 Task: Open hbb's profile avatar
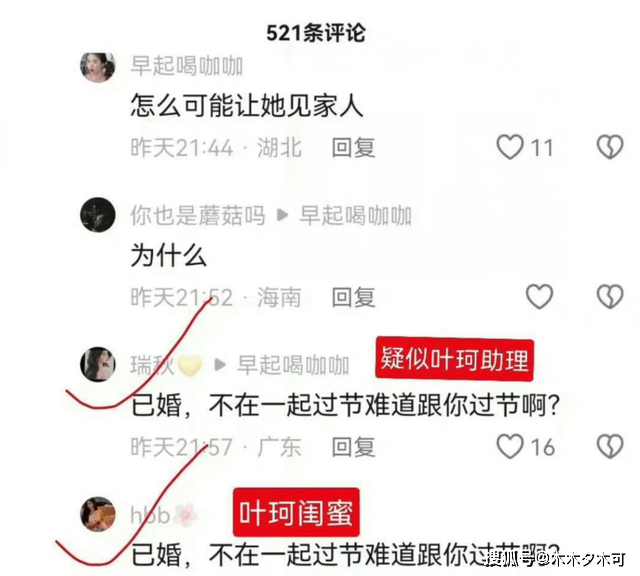point(98,514)
